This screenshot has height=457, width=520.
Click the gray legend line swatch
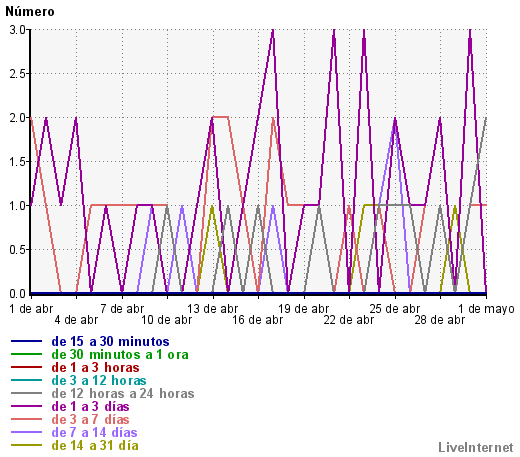(x=26, y=393)
